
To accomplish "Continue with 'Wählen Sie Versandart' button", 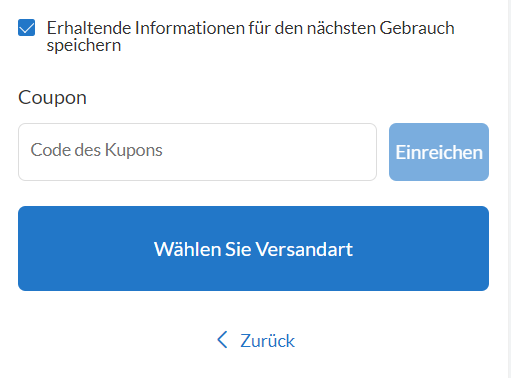I will coord(253,248).
